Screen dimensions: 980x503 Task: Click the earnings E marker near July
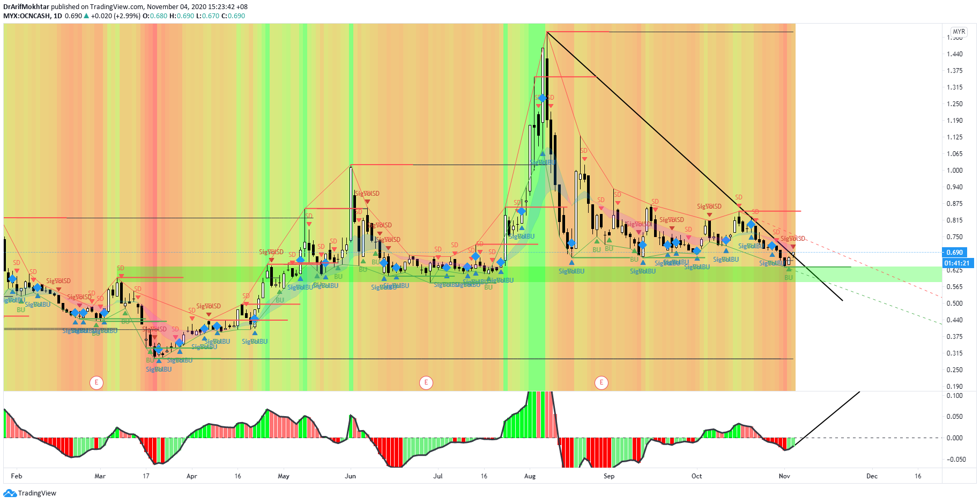(426, 382)
